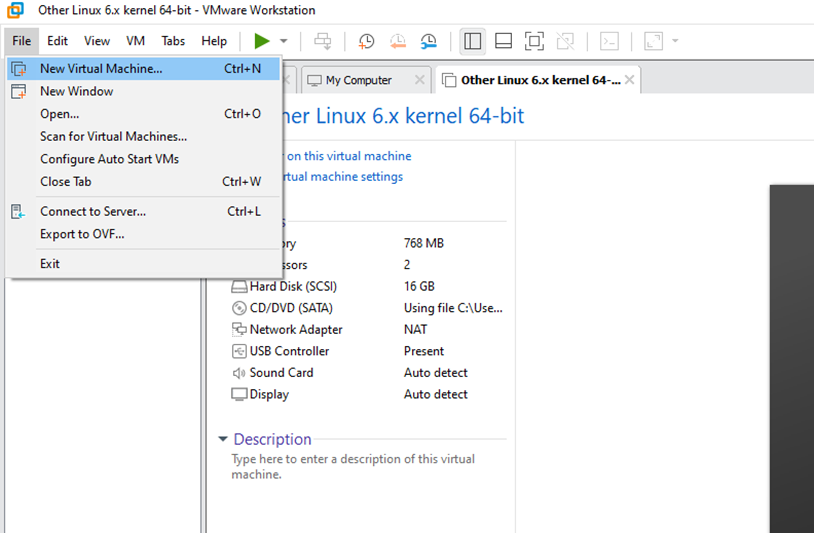Send Ctrl+Alt+Del toolbar icon
The width and height of the screenshot is (814, 533).
pos(322,41)
